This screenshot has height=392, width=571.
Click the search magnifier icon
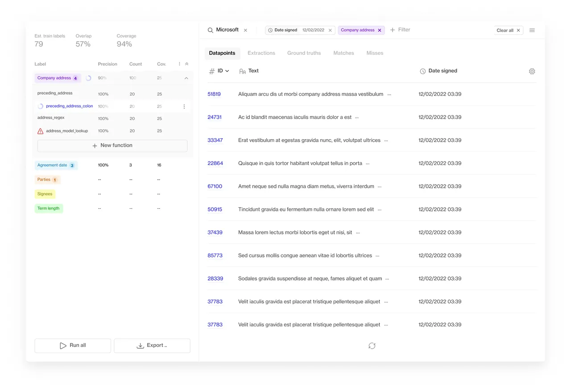210,30
